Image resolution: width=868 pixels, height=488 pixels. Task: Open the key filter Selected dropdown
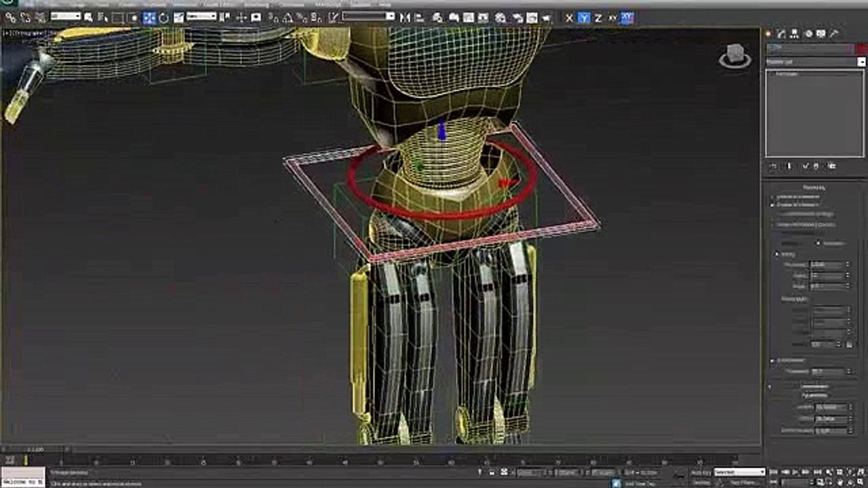[x=739, y=472]
